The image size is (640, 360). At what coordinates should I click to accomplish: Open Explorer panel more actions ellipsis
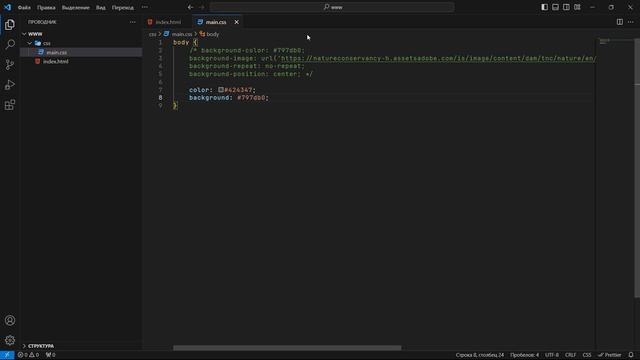pyautogui.click(x=133, y=22)
